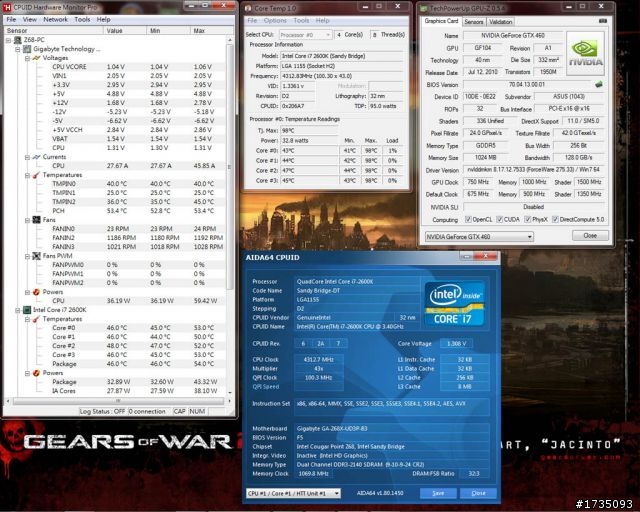Click the Min column header
This screenshot has width=640, height=512.
pos(169,31)
